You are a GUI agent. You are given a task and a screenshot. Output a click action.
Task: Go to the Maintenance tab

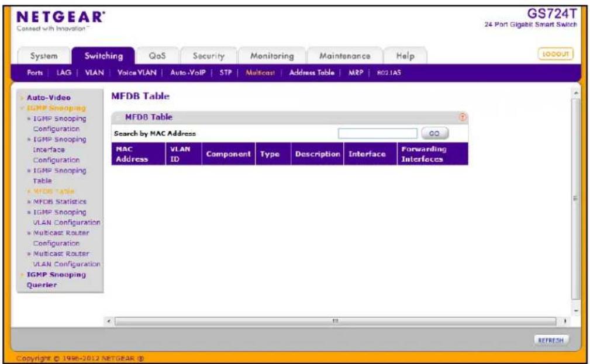point(344,56)
